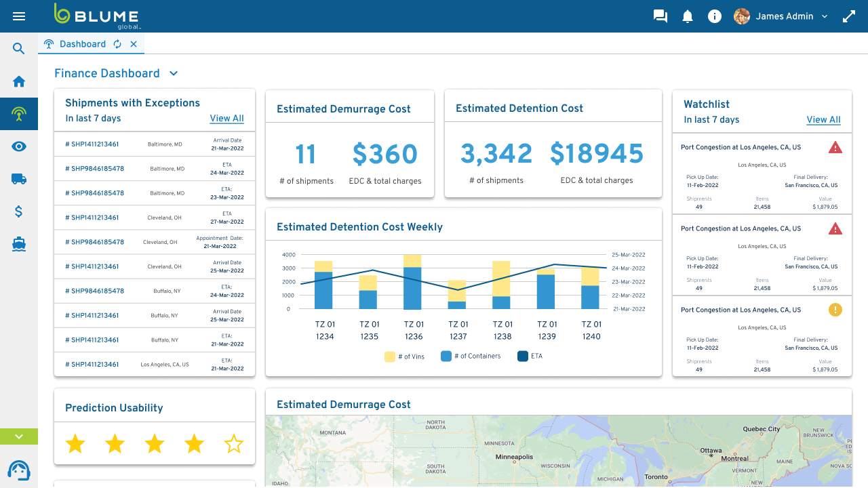The image size is (868, 488).
Task: Click James Admin avatar picture
Action: pyautogui.click(x=742, y=16)
